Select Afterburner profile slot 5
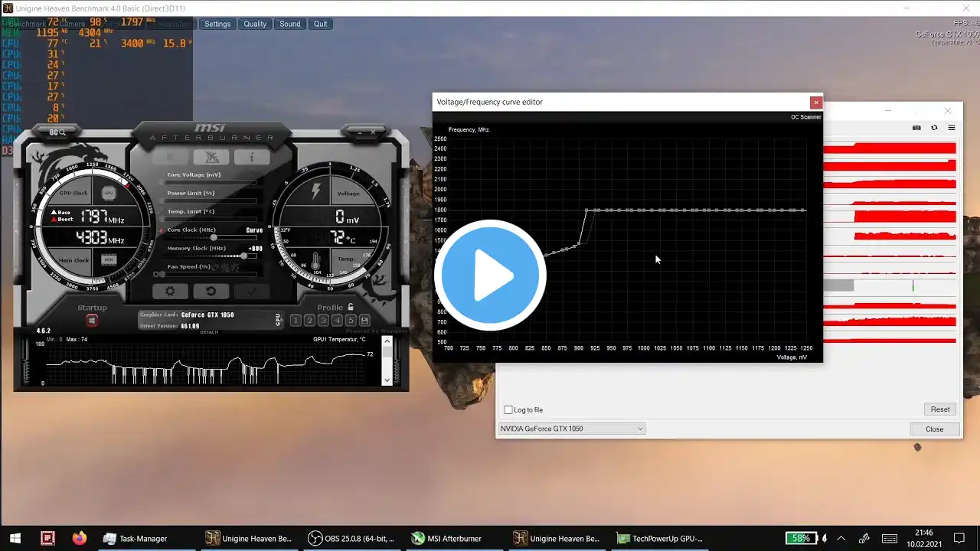The image size is (980, 551). click(351, 320)
